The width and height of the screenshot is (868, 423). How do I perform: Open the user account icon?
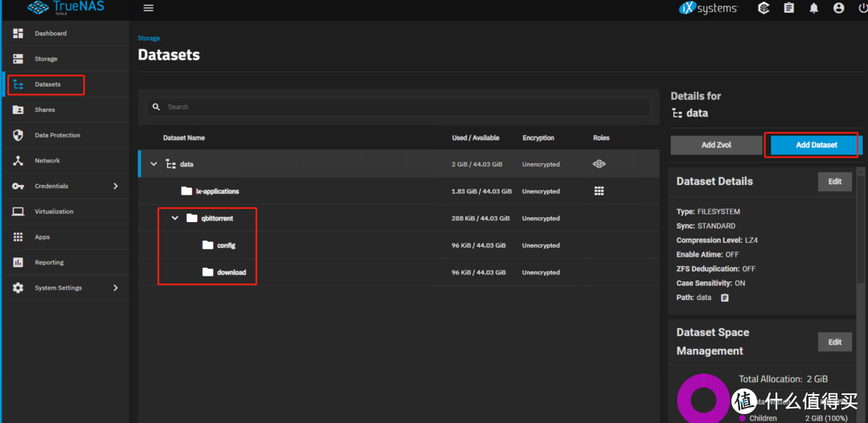point(839,8)
